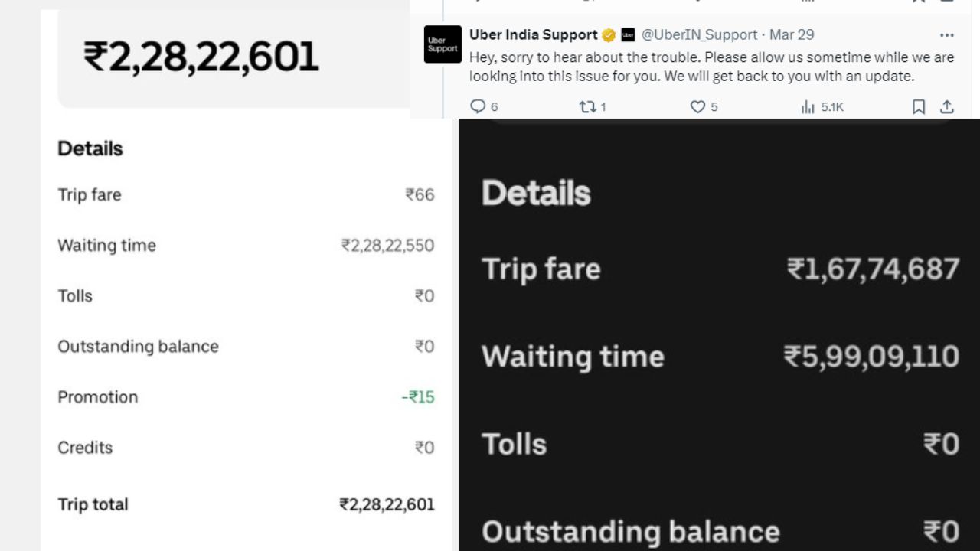Click the Trip total row label
This screenshot has height=551, width=980.
[x=93, y=504]
